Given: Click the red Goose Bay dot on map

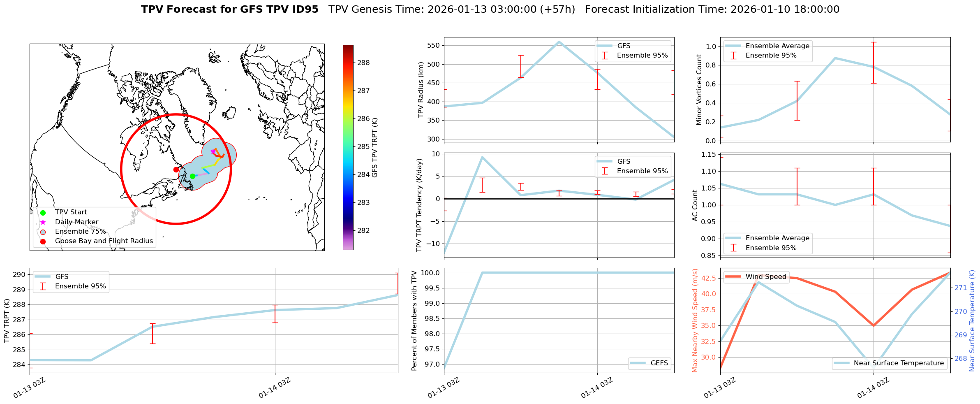Looking at the screenshot, I should pos(176,169).
